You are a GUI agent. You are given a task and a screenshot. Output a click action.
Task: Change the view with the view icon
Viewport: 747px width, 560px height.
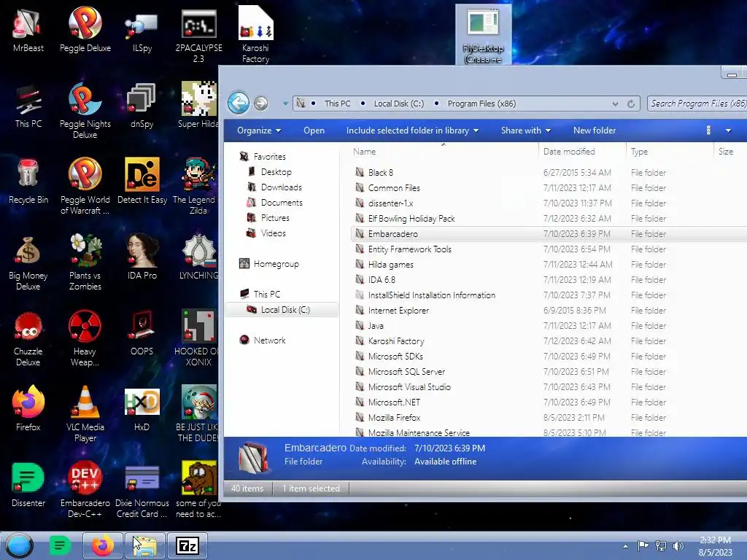[708, 131]
